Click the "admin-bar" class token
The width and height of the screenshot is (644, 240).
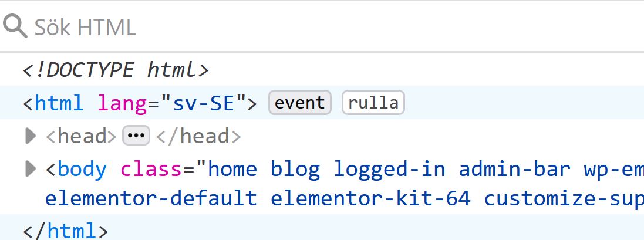515,170
